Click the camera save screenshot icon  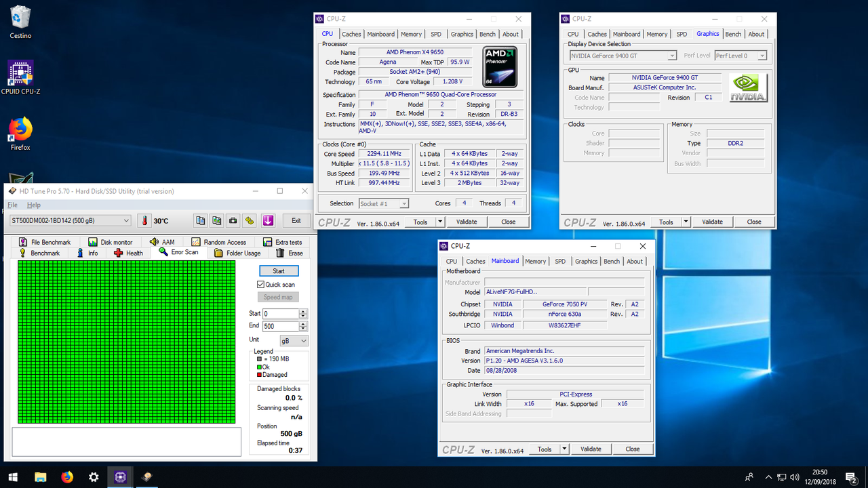coord(233,220)
